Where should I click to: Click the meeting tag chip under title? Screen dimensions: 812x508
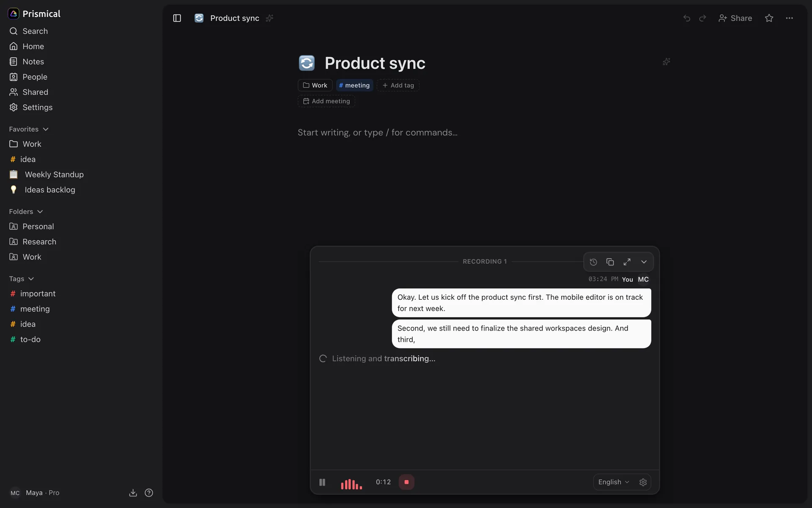tap(354, 86)
